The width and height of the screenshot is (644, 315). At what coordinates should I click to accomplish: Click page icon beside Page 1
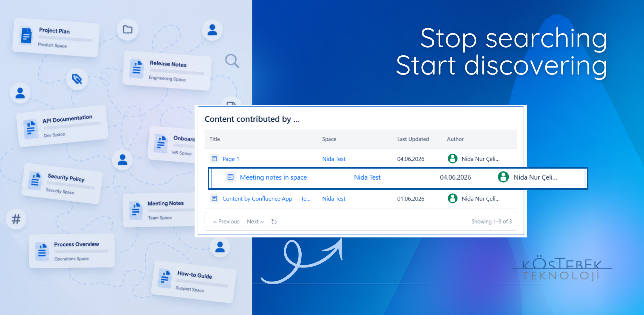pyautogui.click(x=214, y=159)
